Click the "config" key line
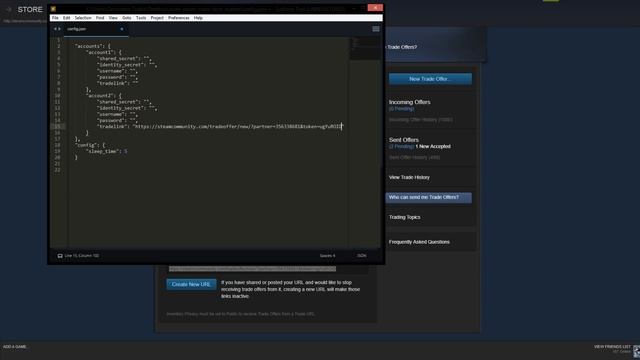Image resolution: width=640 pixels, height=360 pixels. (90, 145)
